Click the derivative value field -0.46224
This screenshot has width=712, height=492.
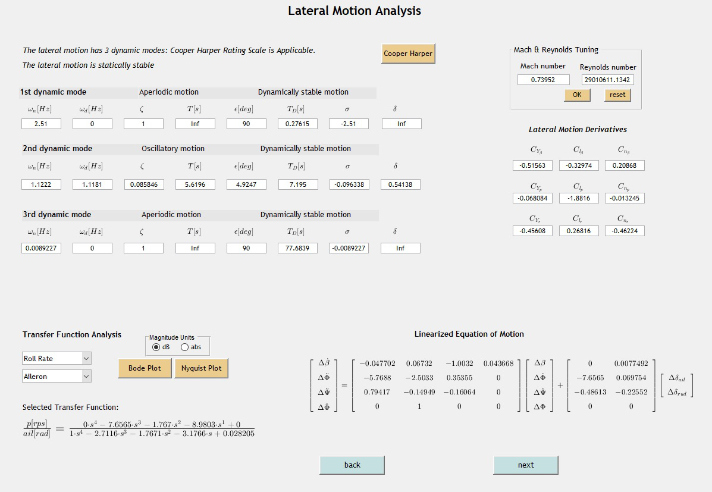[x=623, y=231]
